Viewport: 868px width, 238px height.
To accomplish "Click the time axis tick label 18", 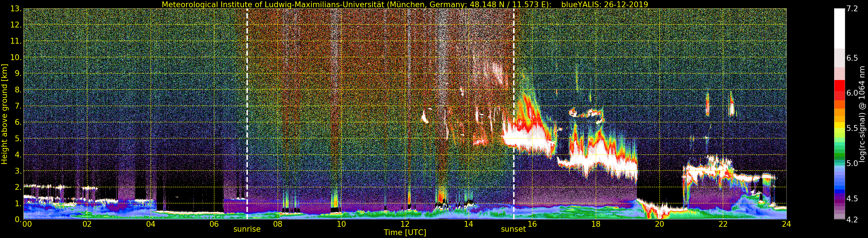I will click(596, 224).
